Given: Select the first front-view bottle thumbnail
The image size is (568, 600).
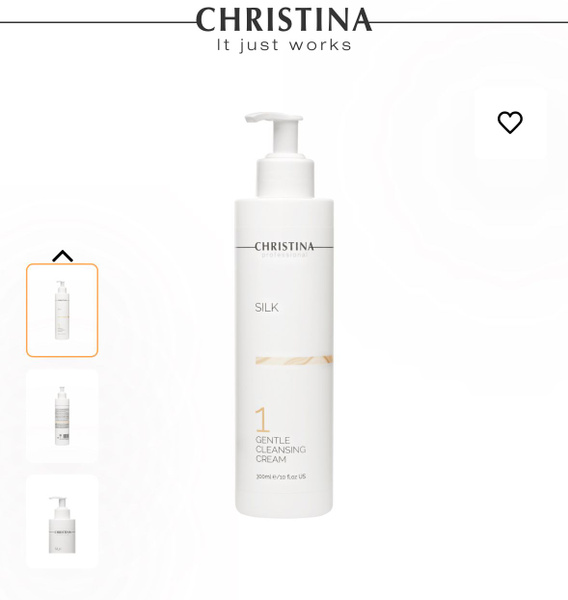Looking at the screenshot, I should 62,310.
